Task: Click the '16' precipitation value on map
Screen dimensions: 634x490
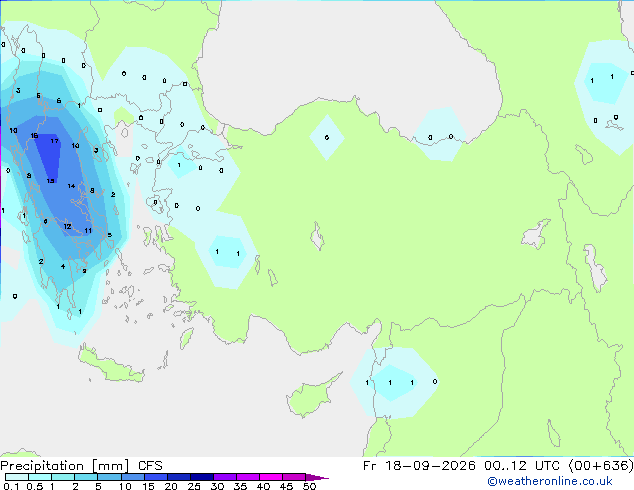Action: click(34, 136)
